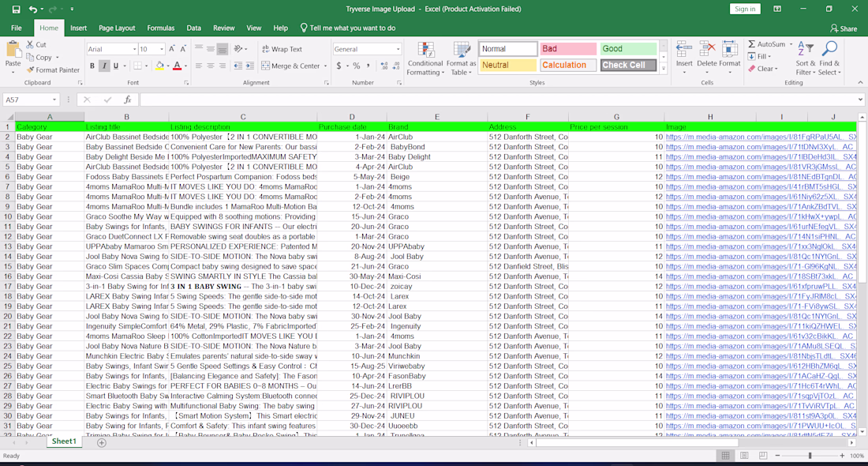Screen dimensions: 868x466
Task: Click the Share button
Action: (844, 28)
